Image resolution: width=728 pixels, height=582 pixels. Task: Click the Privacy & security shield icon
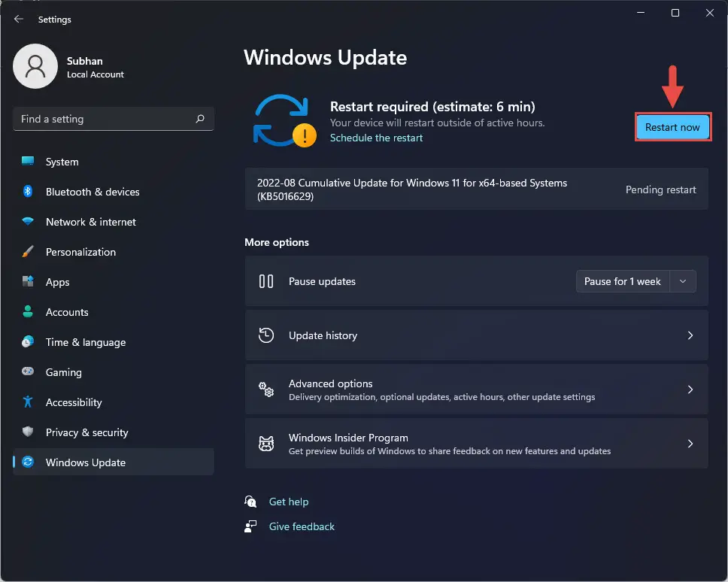coord(28,432)
